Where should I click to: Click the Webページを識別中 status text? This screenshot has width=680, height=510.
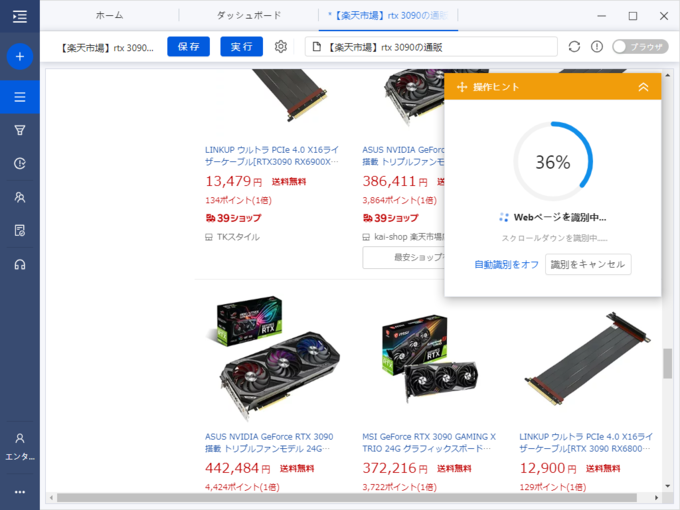coord(560,217)
